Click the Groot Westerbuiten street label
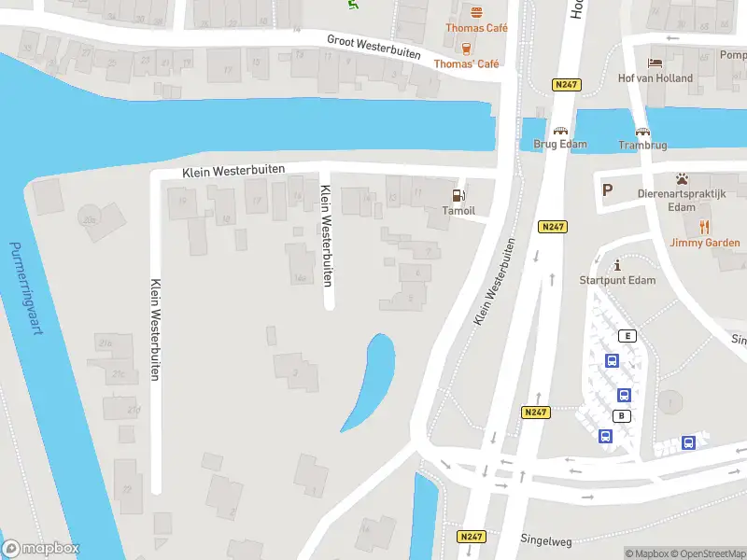The image size is (747, 560). click(374, 47)
